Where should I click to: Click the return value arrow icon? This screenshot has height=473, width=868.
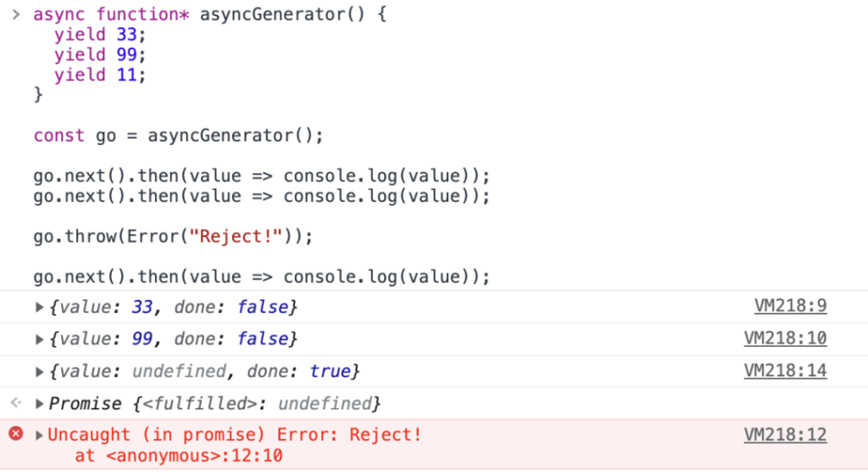16,403
